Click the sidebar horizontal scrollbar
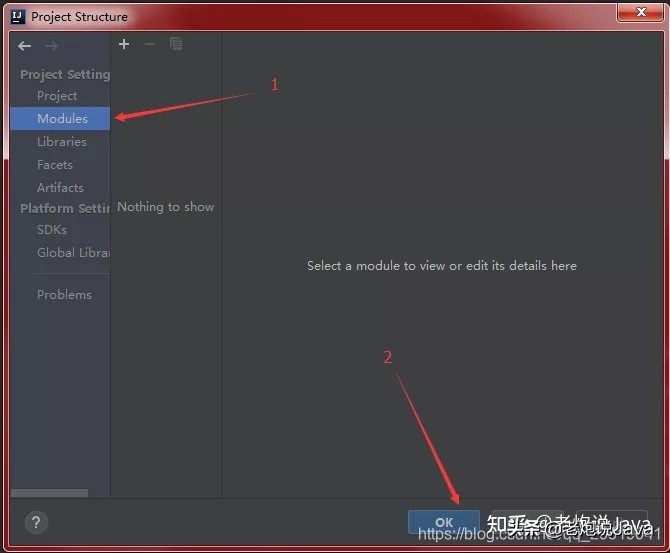This screenshot has height=553, width=670. coord(50,493)
